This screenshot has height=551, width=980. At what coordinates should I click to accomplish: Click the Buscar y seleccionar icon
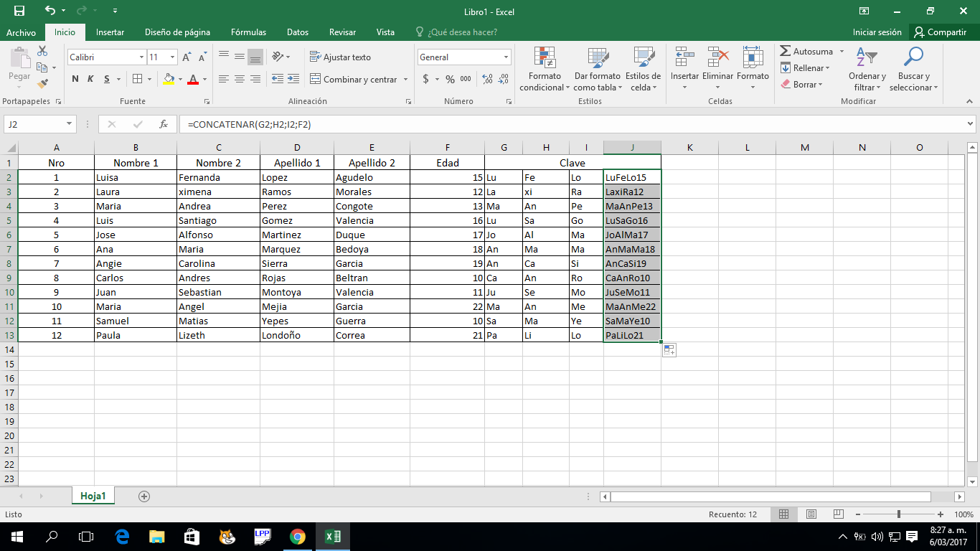click(913, 68)
